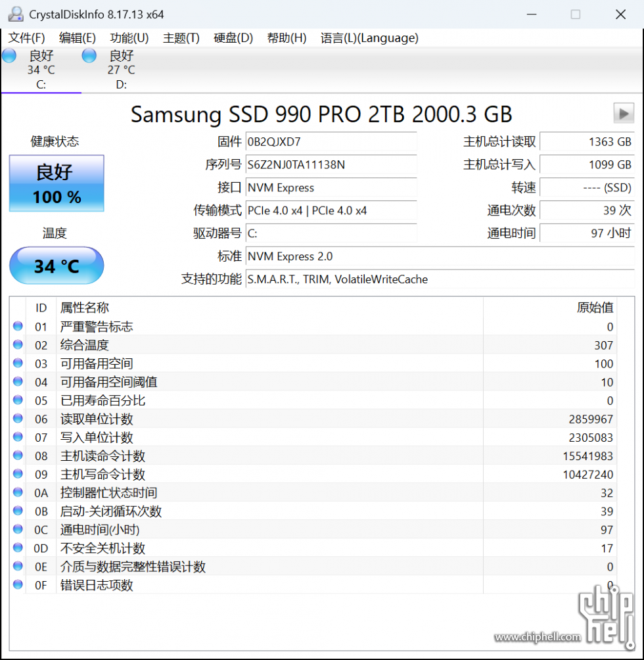
Task: Open the 功能(U) menu
Action: click(129, 38)
